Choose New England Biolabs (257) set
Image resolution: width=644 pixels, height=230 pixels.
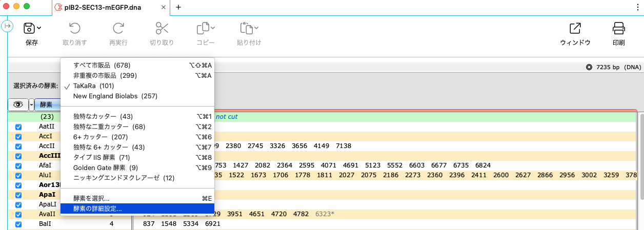coord(137,96)
